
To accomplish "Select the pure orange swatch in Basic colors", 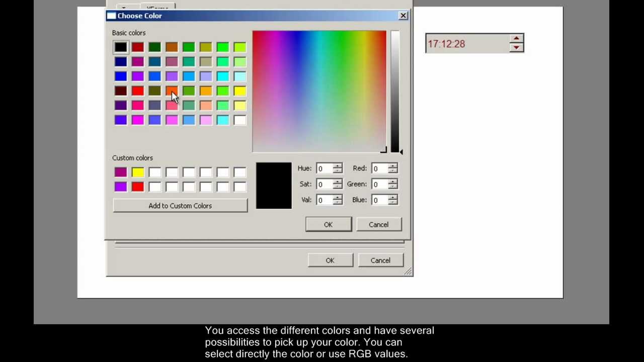I will (206, 90).
